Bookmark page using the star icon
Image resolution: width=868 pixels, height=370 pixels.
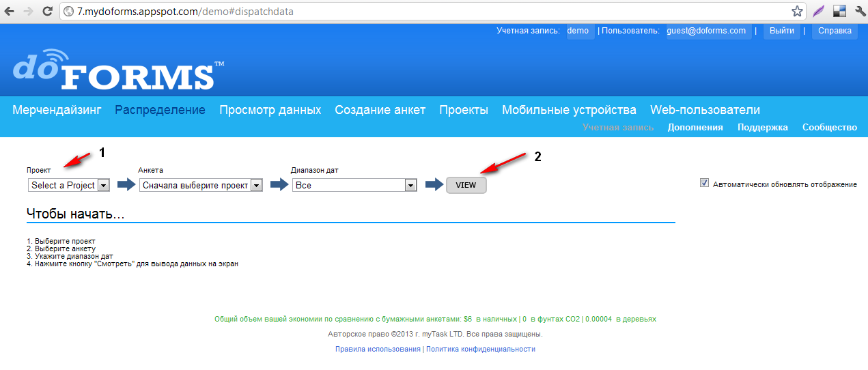coord(796,12)
